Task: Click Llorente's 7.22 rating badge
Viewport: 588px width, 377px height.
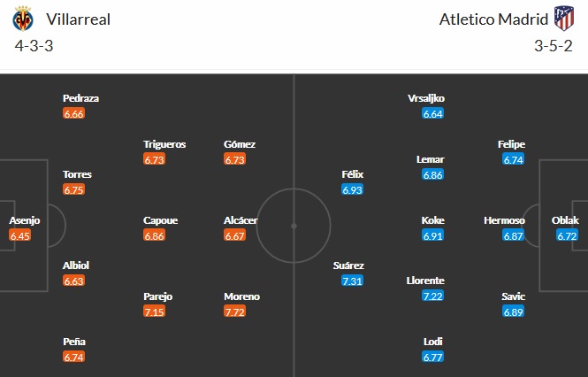Action: (x=433, y=296)
